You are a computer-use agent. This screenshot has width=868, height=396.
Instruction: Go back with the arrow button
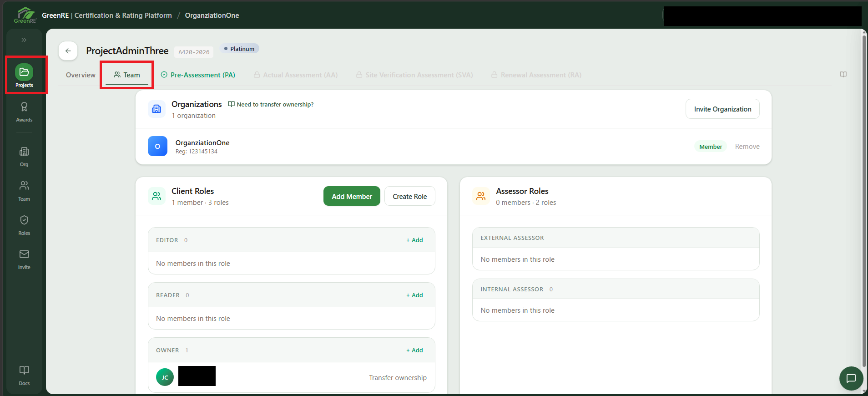(x=68, y=51)
